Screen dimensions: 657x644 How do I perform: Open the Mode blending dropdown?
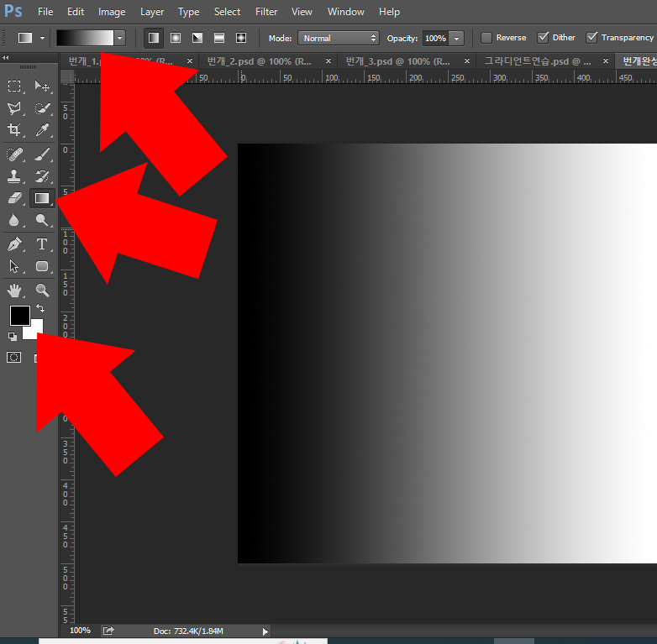point(338,38)
